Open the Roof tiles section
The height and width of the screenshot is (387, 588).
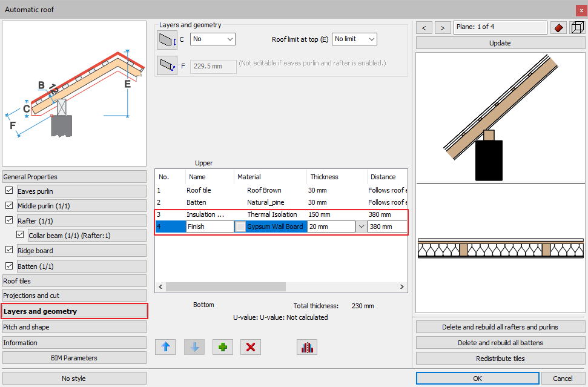(74, 281)
